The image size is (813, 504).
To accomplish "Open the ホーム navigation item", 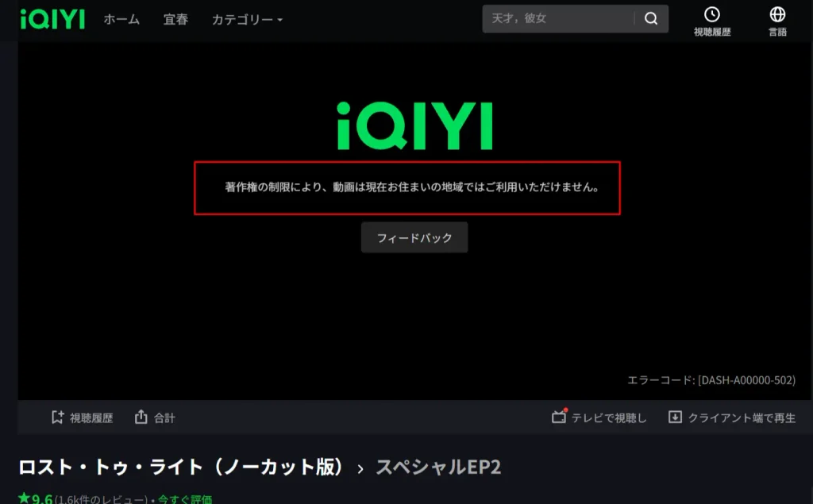I will click(121, 19).
